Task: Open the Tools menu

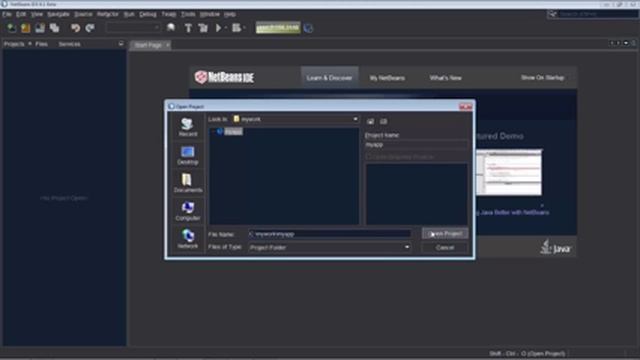Action: pos(188,14)
